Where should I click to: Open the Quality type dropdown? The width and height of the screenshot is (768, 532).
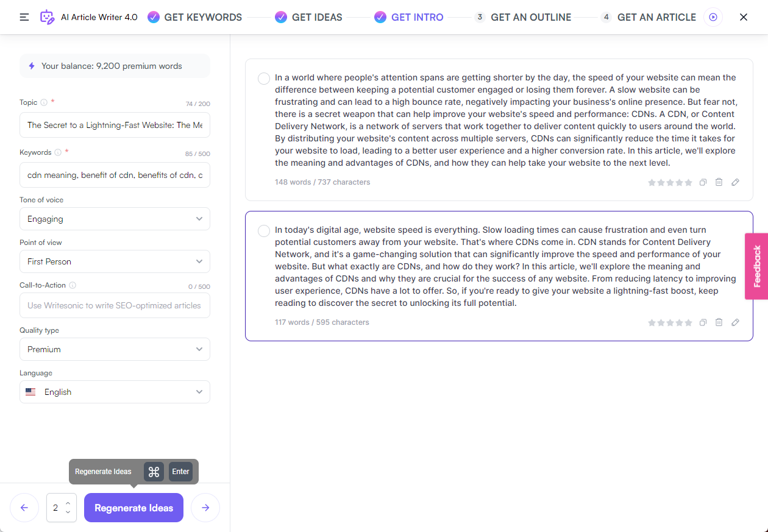[115, 349]
